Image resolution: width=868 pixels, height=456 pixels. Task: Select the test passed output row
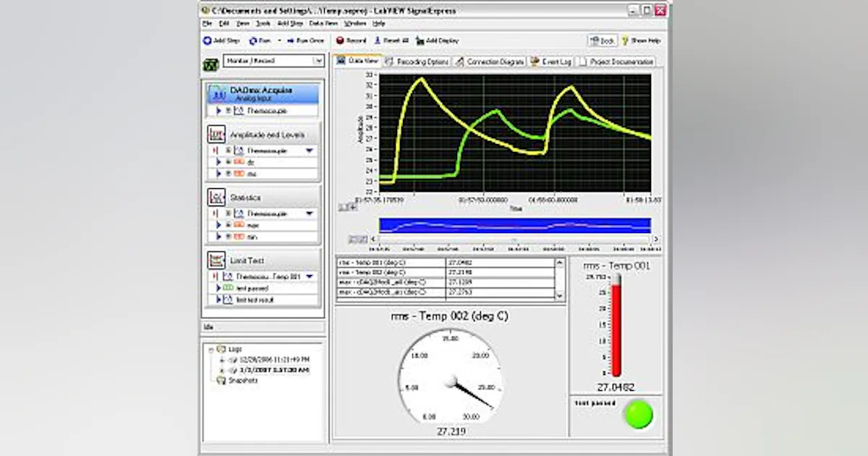click(263, 288)
